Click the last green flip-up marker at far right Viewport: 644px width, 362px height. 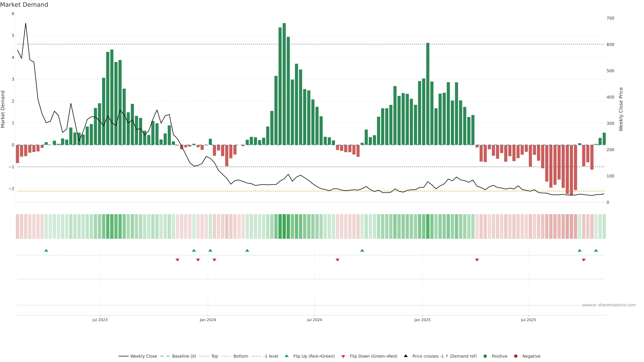(x=596, y=250)
